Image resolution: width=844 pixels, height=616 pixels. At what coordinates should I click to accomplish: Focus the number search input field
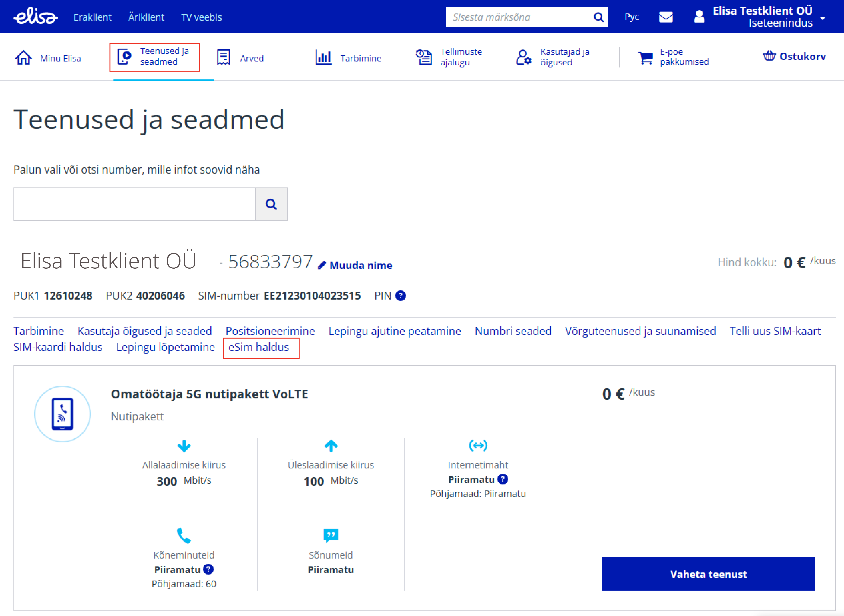[134, 204]
